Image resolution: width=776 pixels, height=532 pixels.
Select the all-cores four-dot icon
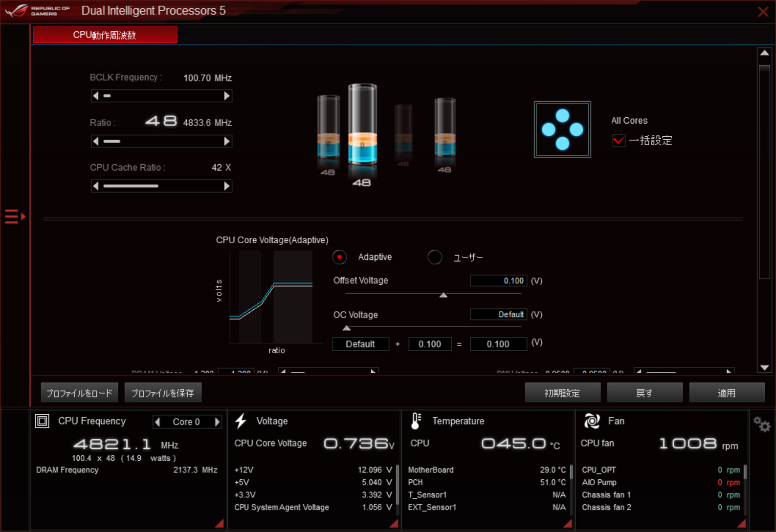(562, 129)
